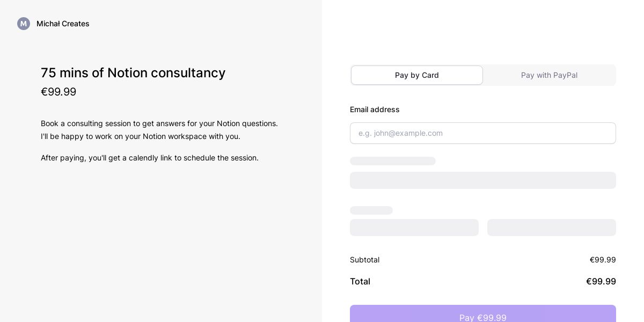Select the Pay by Card tab
Viewport: 644px width, 322px height.
pyautogui.click(x=417, y=75)
